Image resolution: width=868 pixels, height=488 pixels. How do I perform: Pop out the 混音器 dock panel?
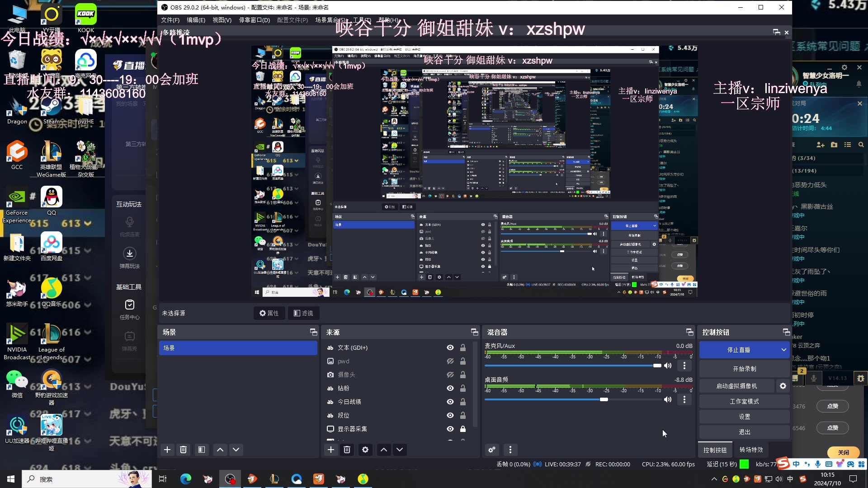point(689,332)
